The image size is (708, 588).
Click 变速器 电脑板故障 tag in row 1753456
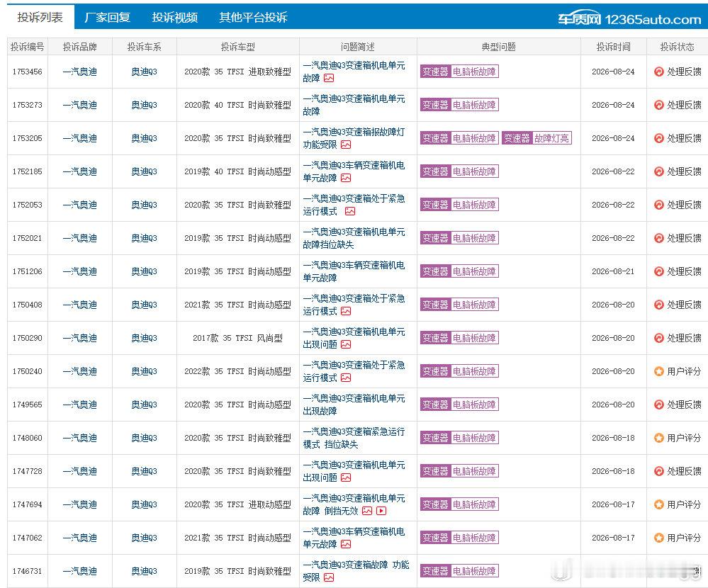pyautogui.click(x=459, y=72)
